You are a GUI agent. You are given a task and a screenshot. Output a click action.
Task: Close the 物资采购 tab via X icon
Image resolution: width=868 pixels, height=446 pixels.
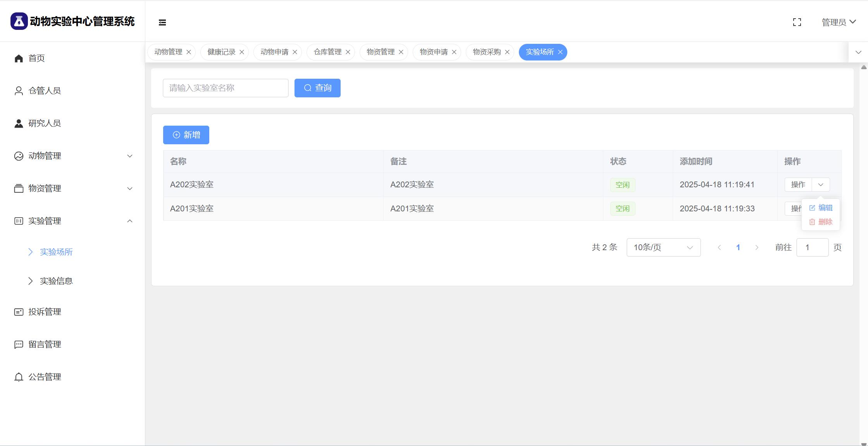(x=507, y=52)
